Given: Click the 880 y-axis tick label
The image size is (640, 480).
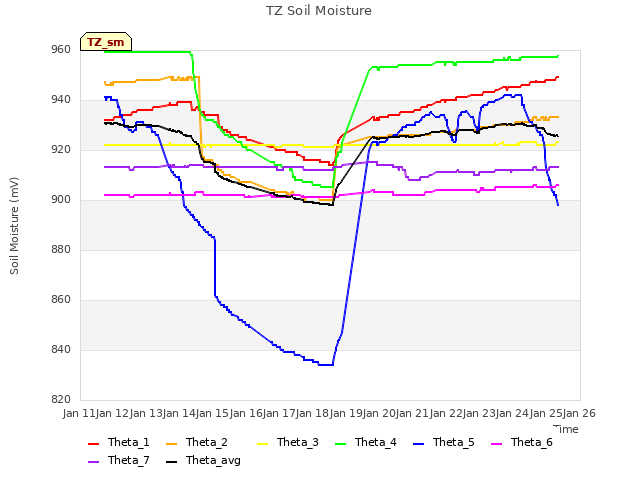Looking at the screenshot, I should 61,249.
